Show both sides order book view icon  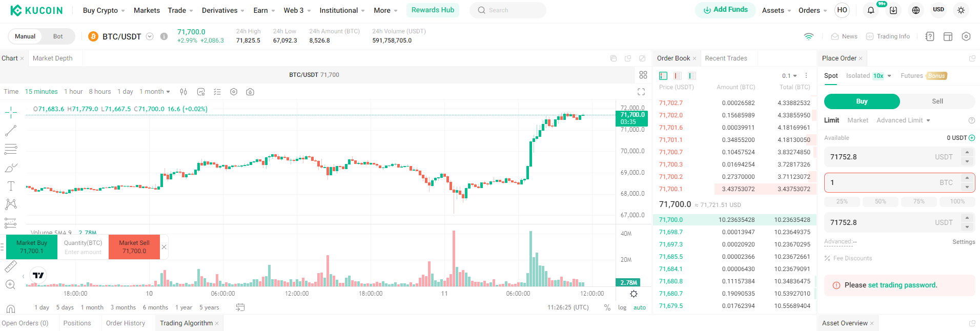pyautogui.click(x=663, y=76)
